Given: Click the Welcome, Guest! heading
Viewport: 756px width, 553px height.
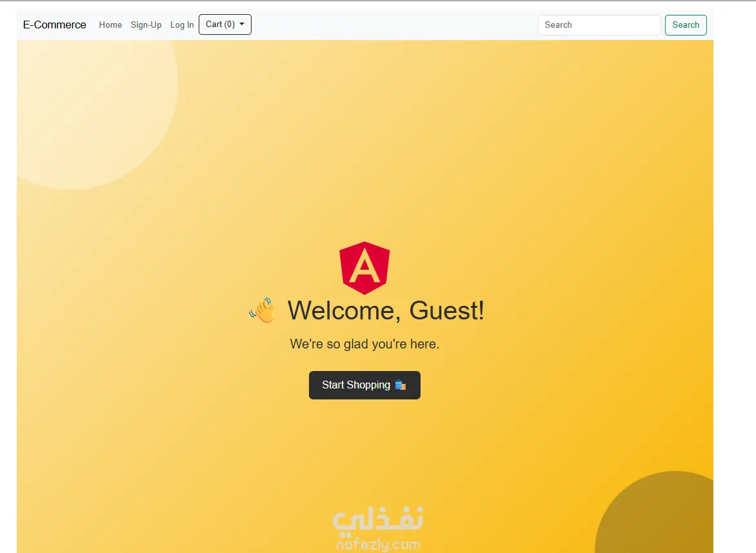Looking at the screenshot, I should [386, 310].
